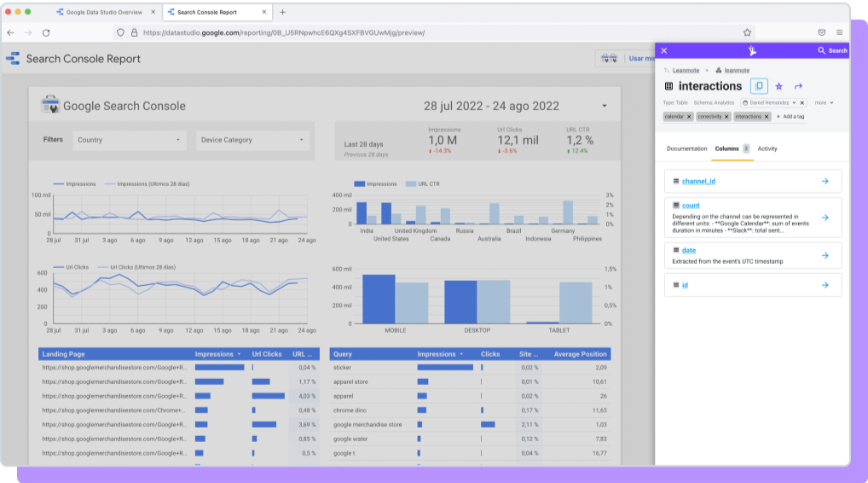Expand the 'more' details dropdown
Viewport: 868px width, 483px height.
click(x=824, y=102)
